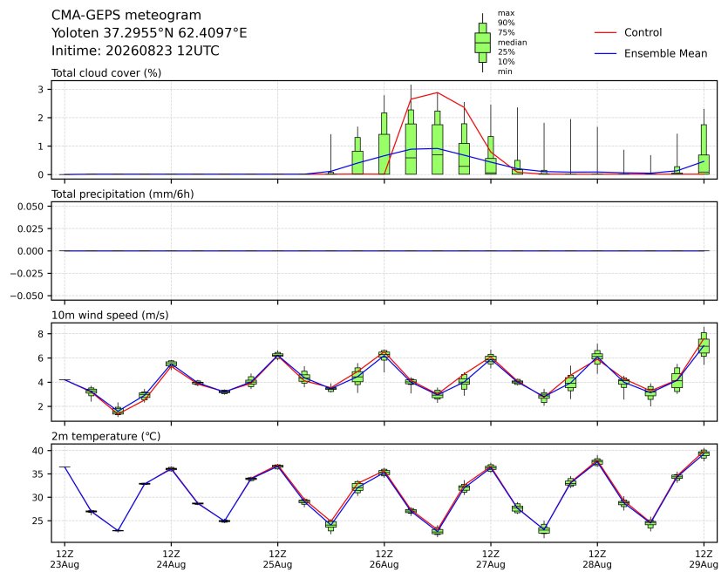Click the 12Z 23Aug time axis label
Image resolution: width=728 pixels, height=579 pixels.
(x=65, y=559)
